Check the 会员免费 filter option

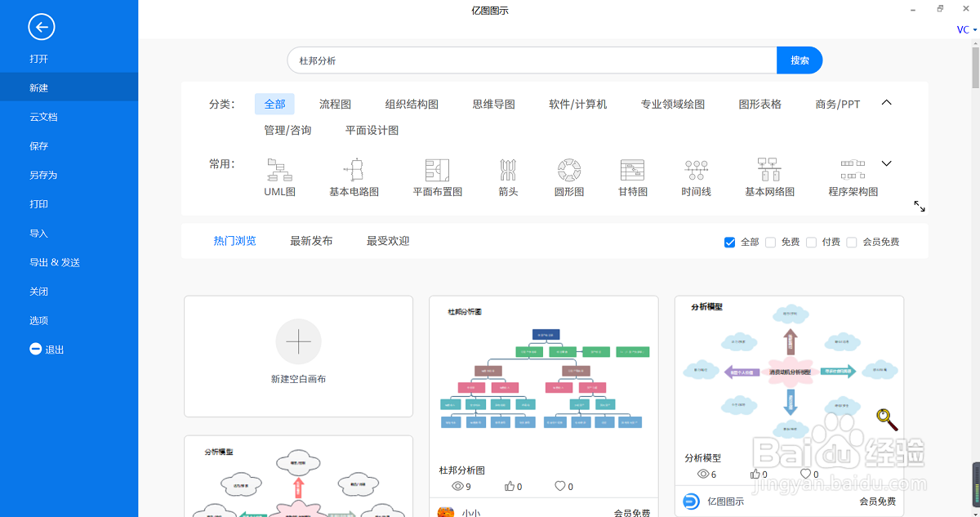[x=852, y=242]
